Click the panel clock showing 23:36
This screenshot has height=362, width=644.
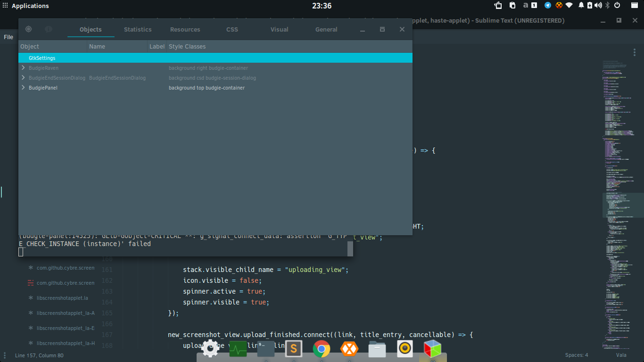point(322,6)
